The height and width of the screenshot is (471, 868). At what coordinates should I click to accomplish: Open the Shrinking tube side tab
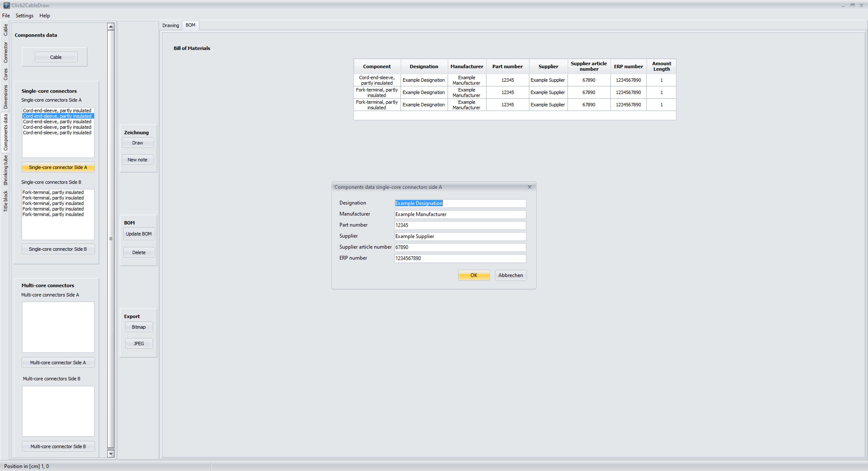(5, 170)
